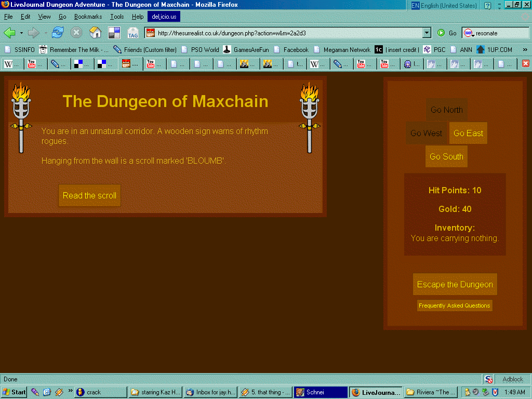Viewport: 532px width, 399px height.
Task: Click the Home icon in the toolbar
Action: pos(95,33)
